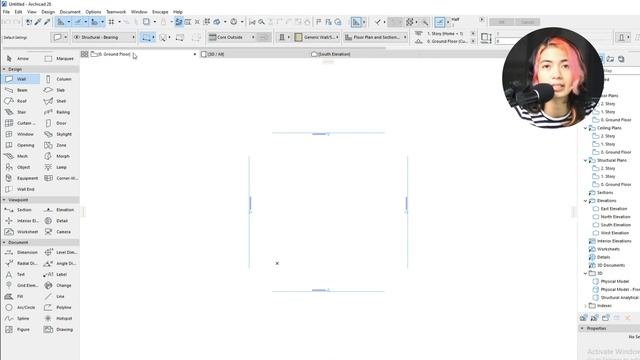Collapse Ceiling Plans in Navigator
This screenshot has height=360, width=640.
pyautogui.click(x=586, y=128)
